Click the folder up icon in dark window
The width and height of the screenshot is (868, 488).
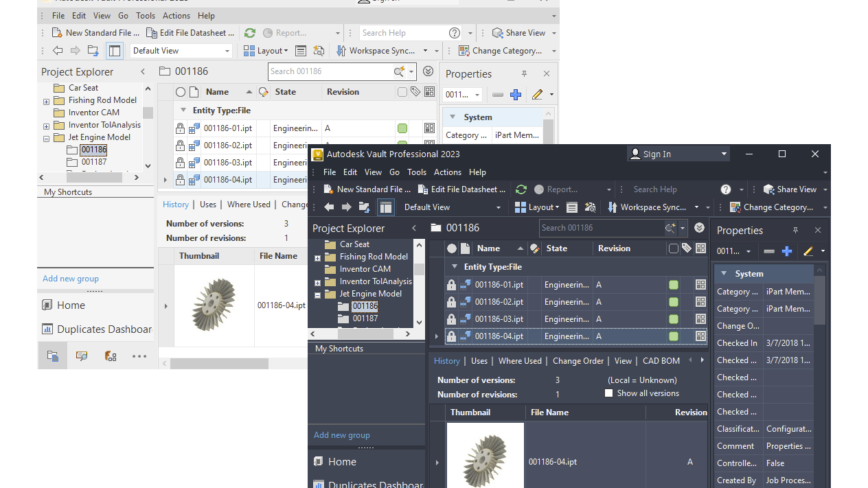(x=365, y=207)
